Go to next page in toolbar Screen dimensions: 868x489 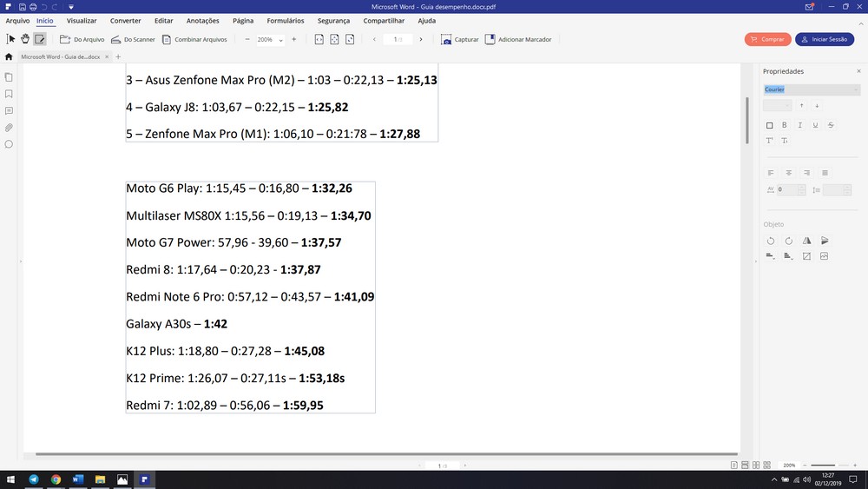pyautogui.click(x=421, y=39)
